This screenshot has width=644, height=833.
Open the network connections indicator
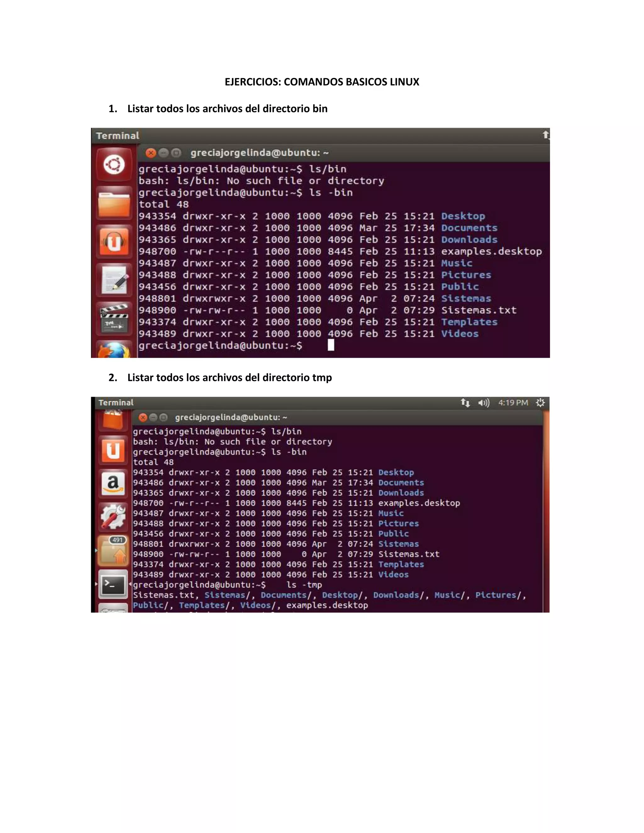(x=465, y=403)
